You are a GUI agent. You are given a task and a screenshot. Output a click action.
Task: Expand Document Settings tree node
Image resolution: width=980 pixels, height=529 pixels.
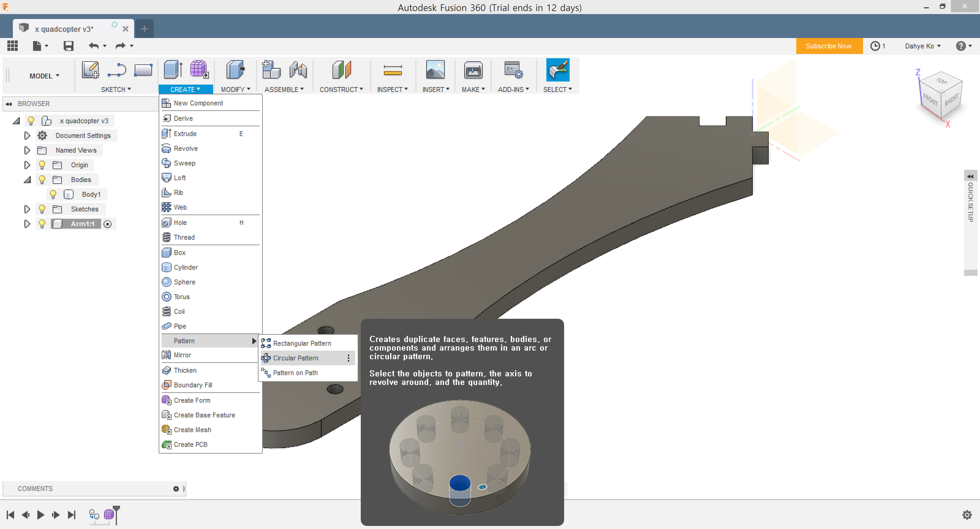pos(27,135)
